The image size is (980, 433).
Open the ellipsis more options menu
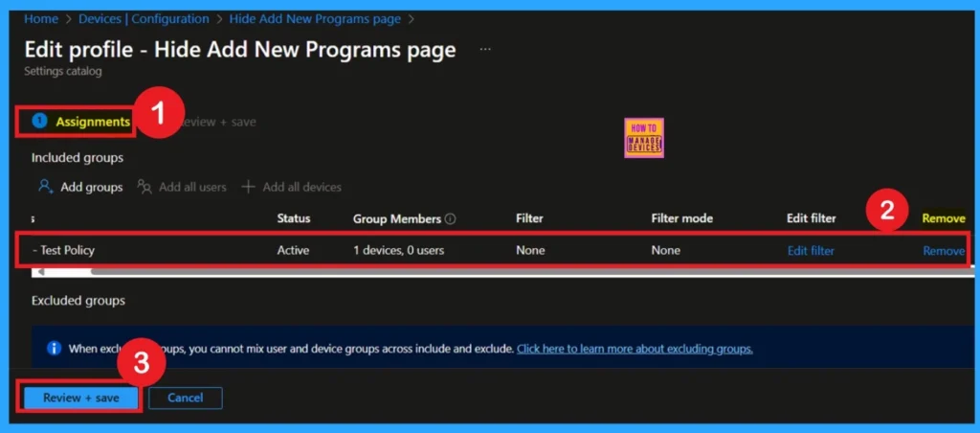485,50
